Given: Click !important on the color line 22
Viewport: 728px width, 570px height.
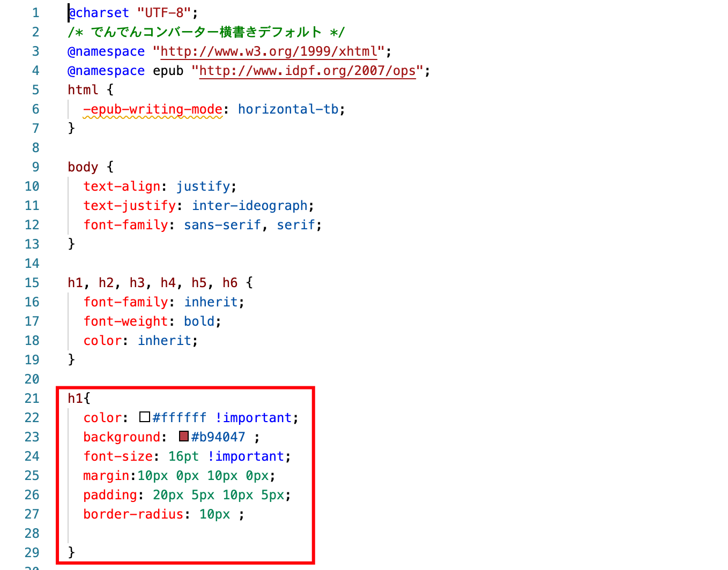Looking at the screenshot, I should [254, 418].
